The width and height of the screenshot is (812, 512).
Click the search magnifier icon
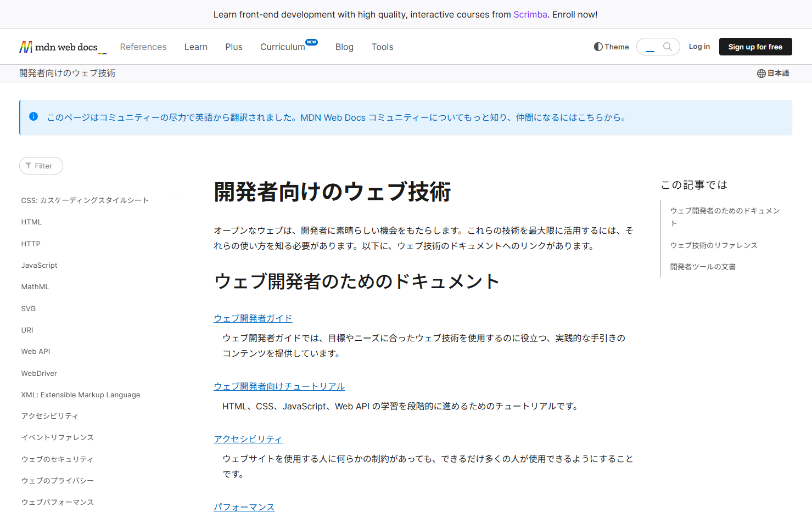(x=667, y=47)
